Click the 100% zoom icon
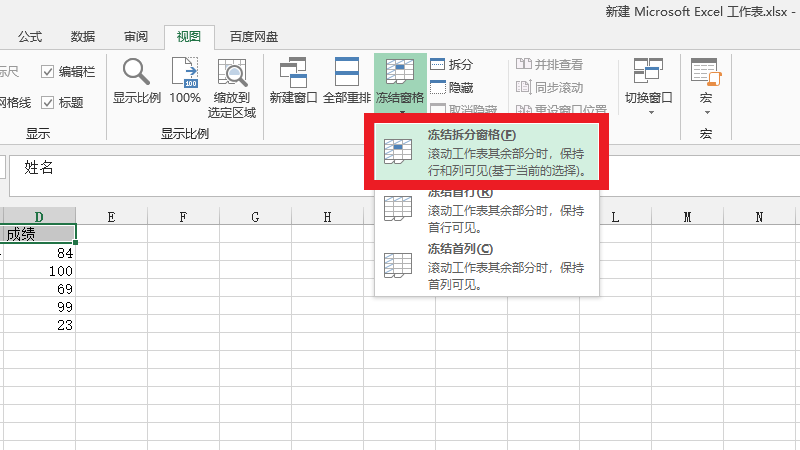 (x=185, y=80)
